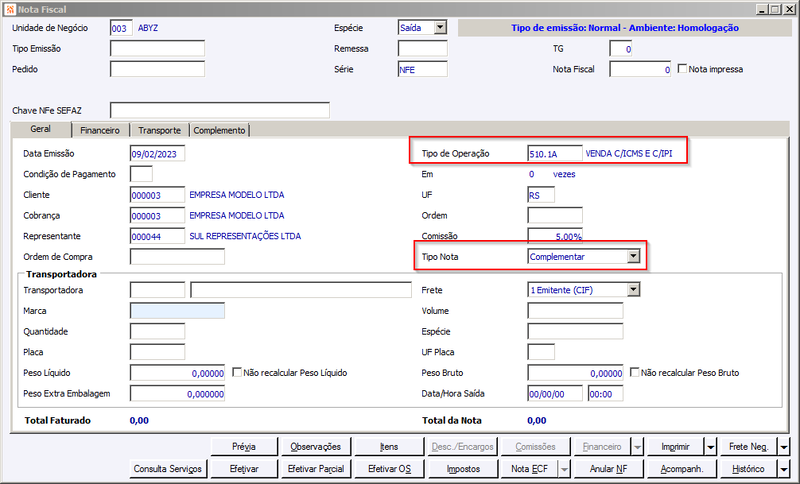Switch to the Transporte tab
Viewport: 800px width, 484px height.
159,130
